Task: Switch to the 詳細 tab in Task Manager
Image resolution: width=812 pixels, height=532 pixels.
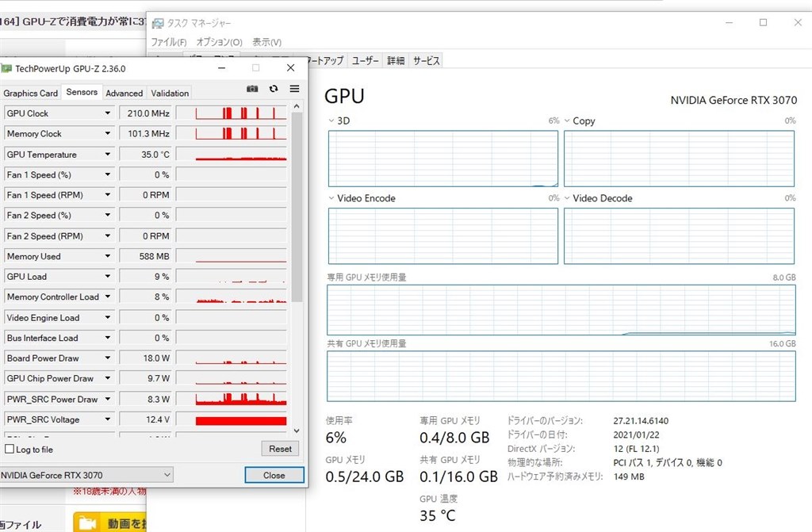Action: pos(396,60)
